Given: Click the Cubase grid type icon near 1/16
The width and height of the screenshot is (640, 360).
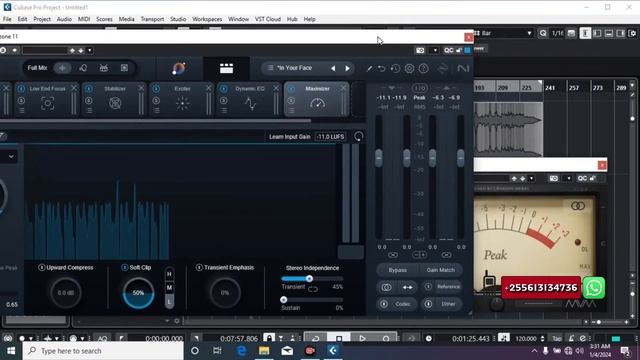Looking at the screenshot, I should 571,33.
